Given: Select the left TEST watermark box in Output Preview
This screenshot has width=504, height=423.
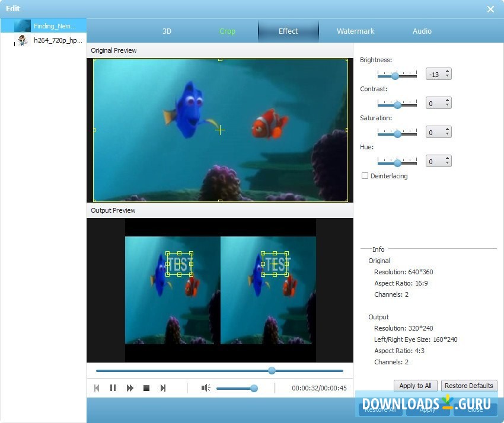Looking at the screenshot, I should (179, 264).
